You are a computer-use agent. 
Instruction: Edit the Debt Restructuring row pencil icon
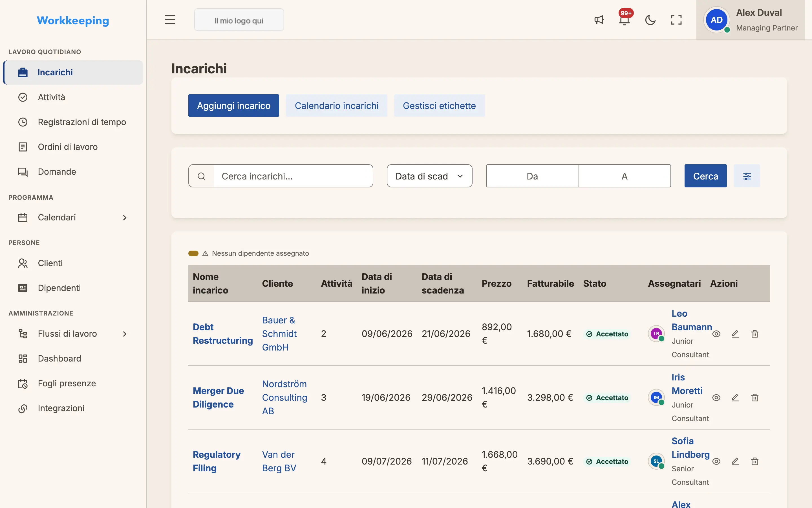tap(735, 334)
